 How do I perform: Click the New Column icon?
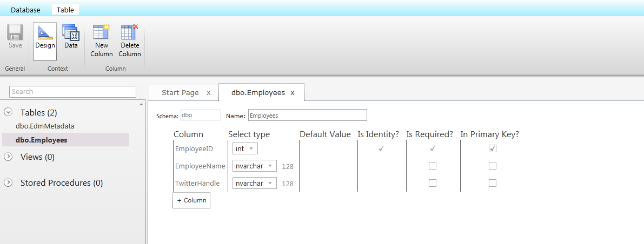(101, 33)
